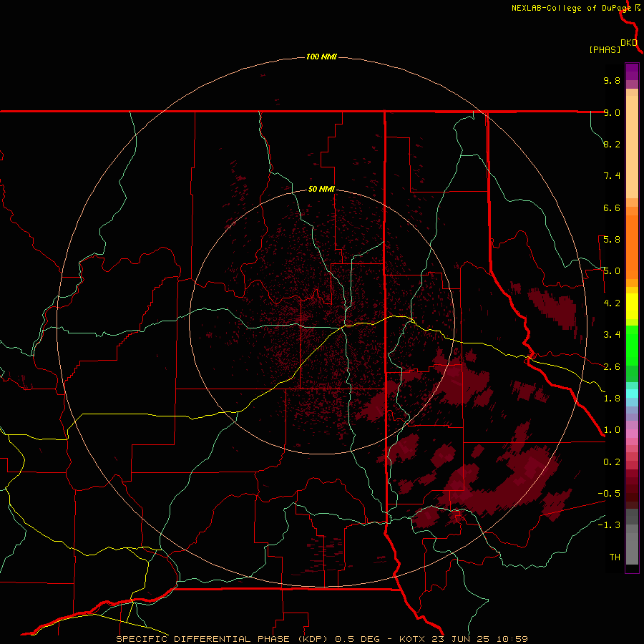The height and width of the screenshot is (644, 644).
Task: Click the 50 NMI range ring label
Action: tap(321, 189)
